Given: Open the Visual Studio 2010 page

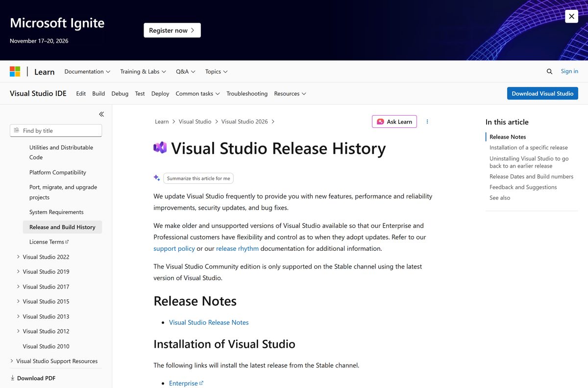Looking at the screenshot, I should (x=46, y=346).
